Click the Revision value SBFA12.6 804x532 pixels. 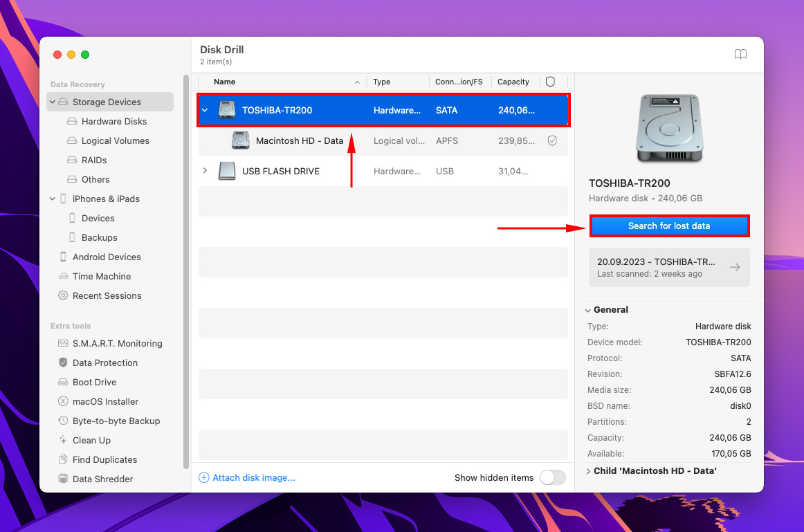click(733, 374)
